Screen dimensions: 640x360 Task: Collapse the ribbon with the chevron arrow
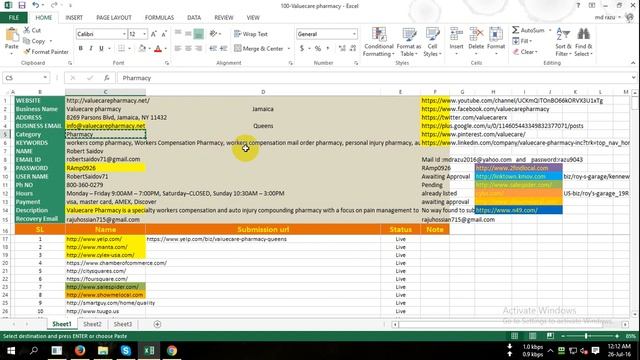tap(633, 63)
